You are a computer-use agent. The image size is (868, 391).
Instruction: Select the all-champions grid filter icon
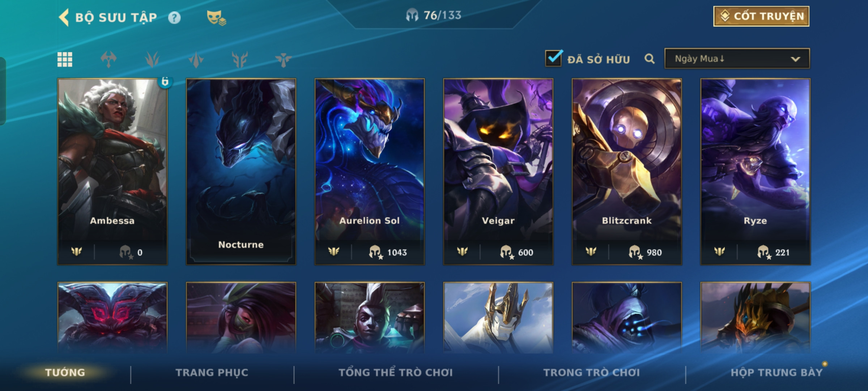tap(65, 59)
